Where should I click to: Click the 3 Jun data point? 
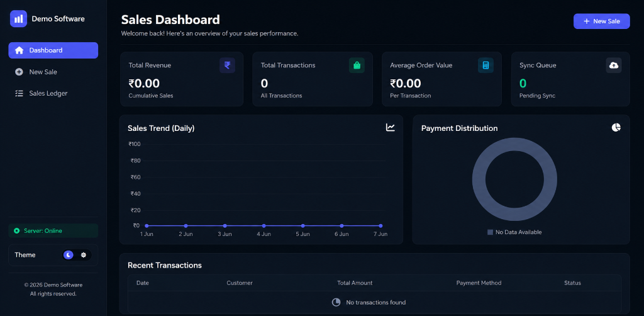click(225, 225)
